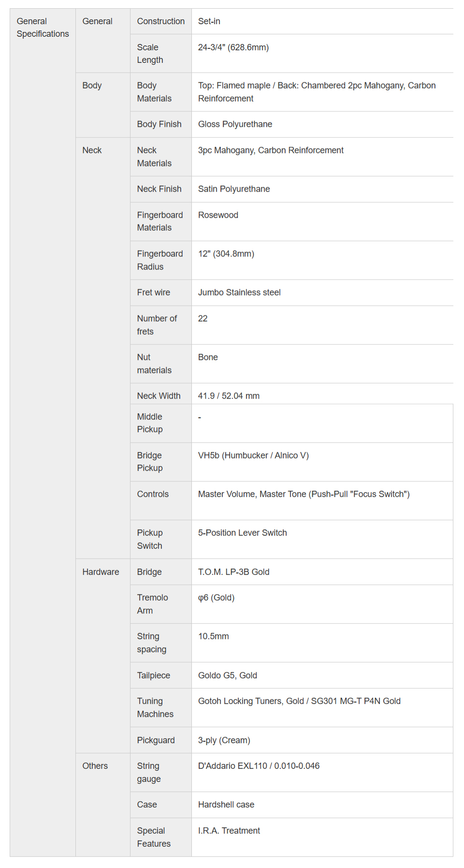Click the General Specifications header cell
This screenshot has height=868, width=464.
(x=43, y=28)
